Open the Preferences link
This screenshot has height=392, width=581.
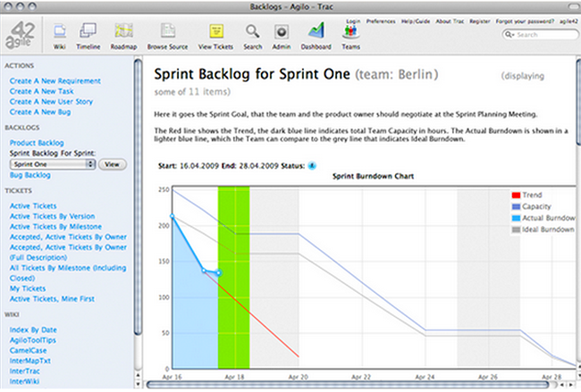coord(381,21)
